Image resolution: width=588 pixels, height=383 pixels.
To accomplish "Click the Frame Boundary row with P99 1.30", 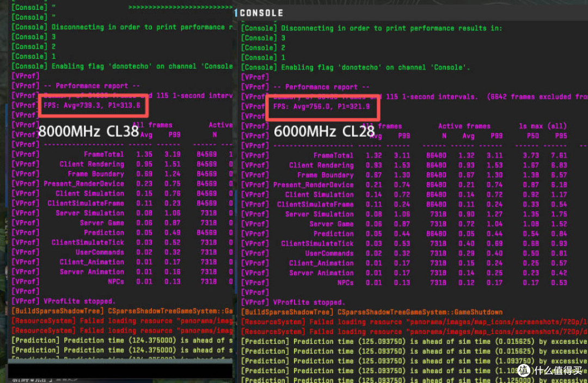I will (404, 175).
